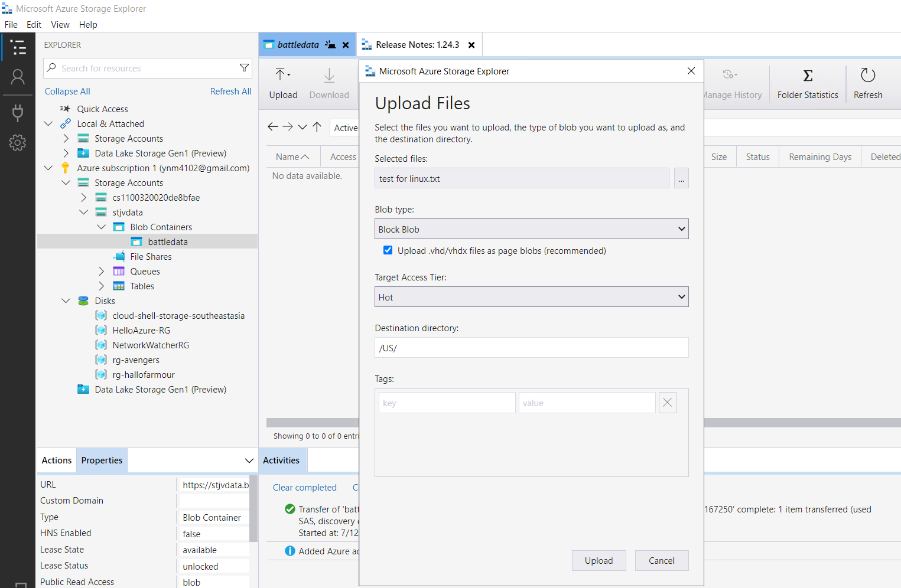
Task: Open Settings gear in the sidebar
Action: click(x=18, y=142)
